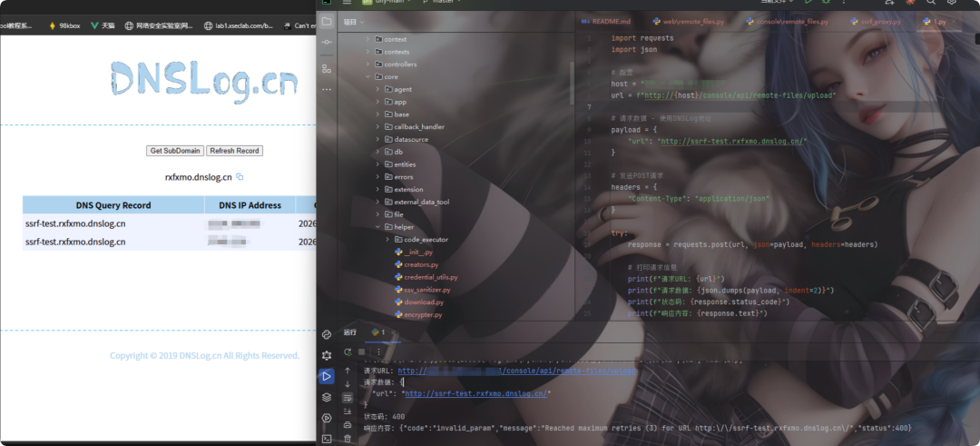The height and width of the screenshot is (446, 980).
Task: Select the encrypter.py file
Action: click(423, 314)
